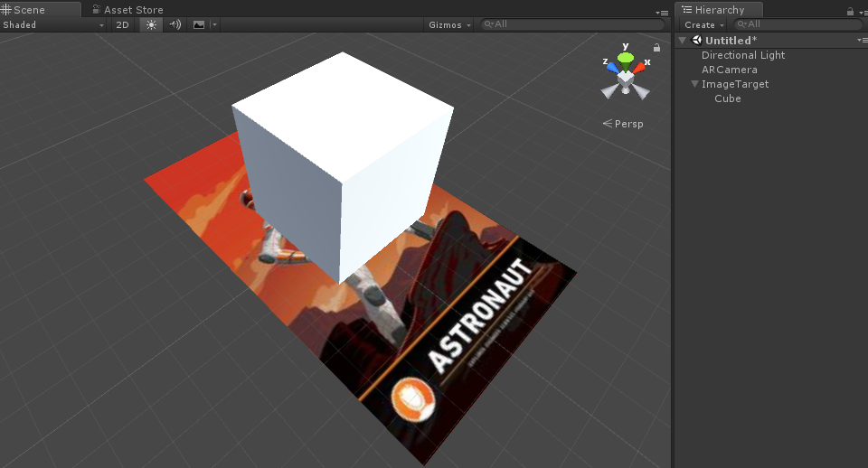Click the Unity logo beside Untitled
The height and width of the screenshot is (468, 868).
point(696,41)
